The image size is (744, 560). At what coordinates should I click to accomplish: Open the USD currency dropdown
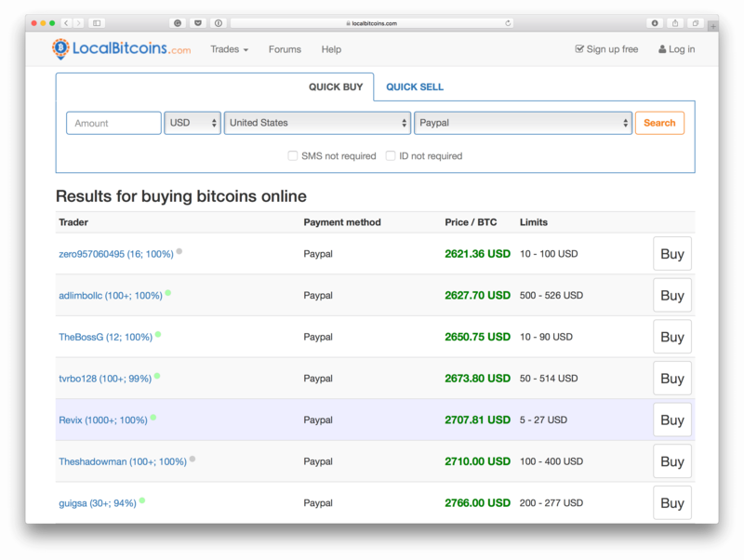(193, 123)
